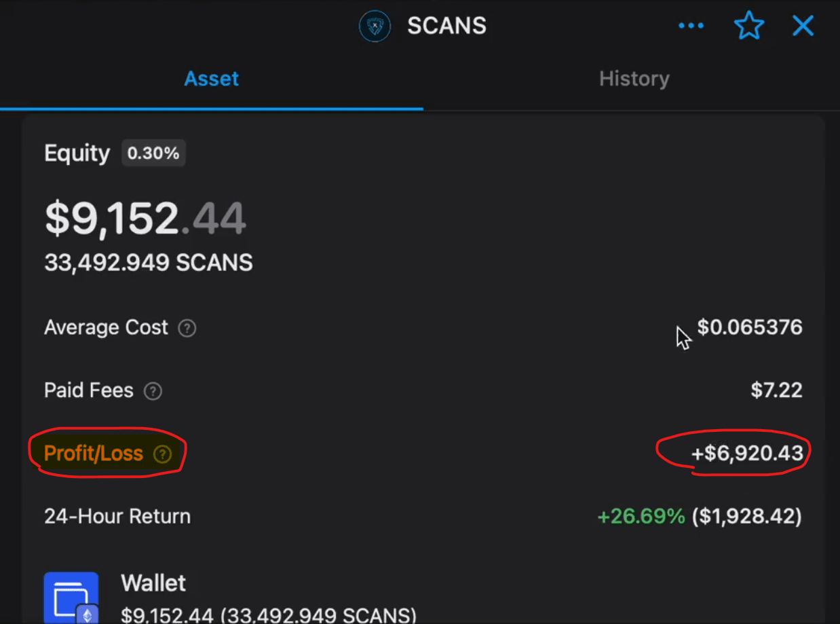Click Ethereum badge on wallet icon

tap(87, 614)
